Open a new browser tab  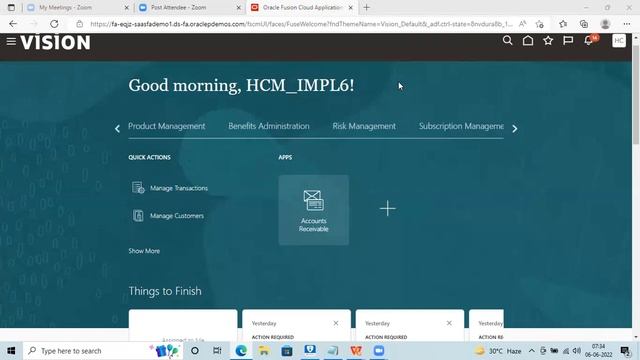click(x=367, y=7)
